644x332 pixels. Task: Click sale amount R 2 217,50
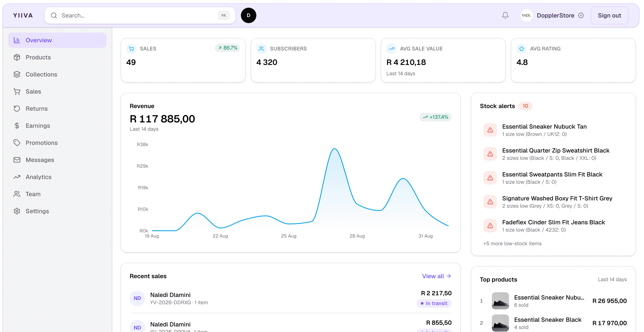pos(436,293)
